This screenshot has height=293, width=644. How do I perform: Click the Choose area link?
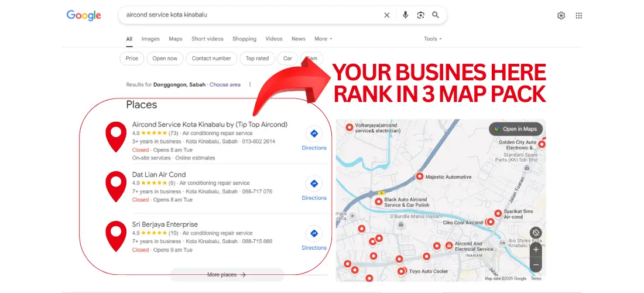point(225,84)
